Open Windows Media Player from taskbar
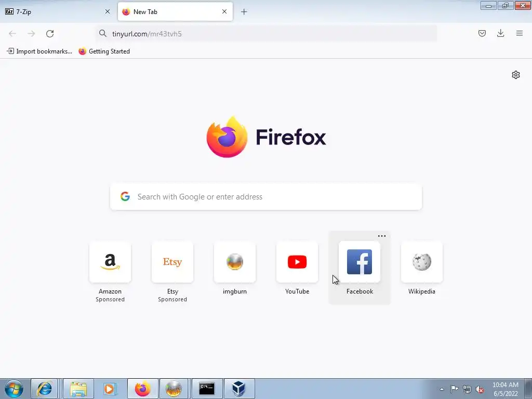Viewport: 532px width, 399px height. point(109,389)
